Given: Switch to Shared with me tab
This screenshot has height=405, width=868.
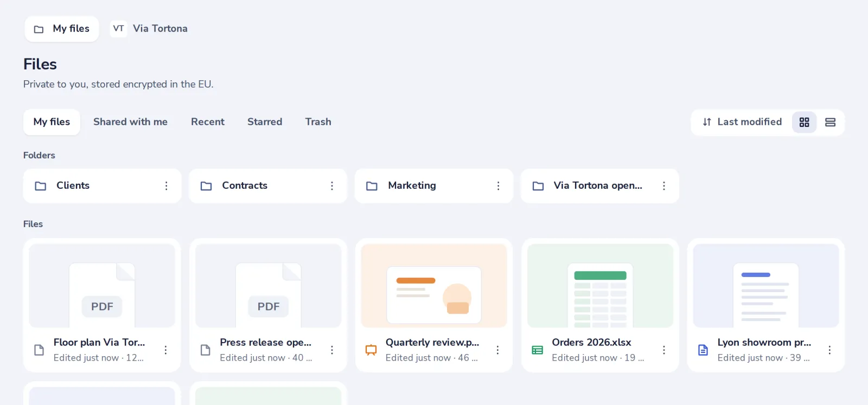Looking at the screenshot, I should point(130,122).
